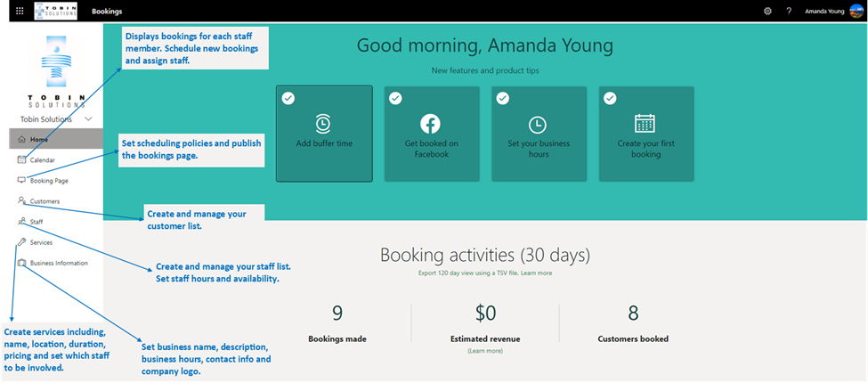Click the Home house icon
The image size is (868, 383).
[x=22, y=140]
